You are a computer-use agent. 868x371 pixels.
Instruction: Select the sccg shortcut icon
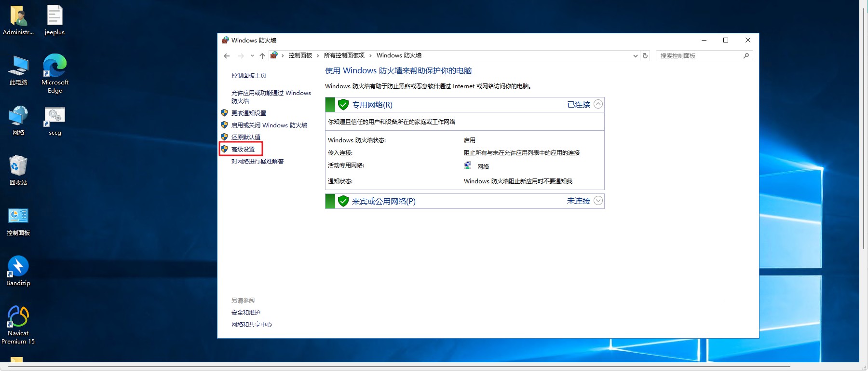(x=55, y=121)
